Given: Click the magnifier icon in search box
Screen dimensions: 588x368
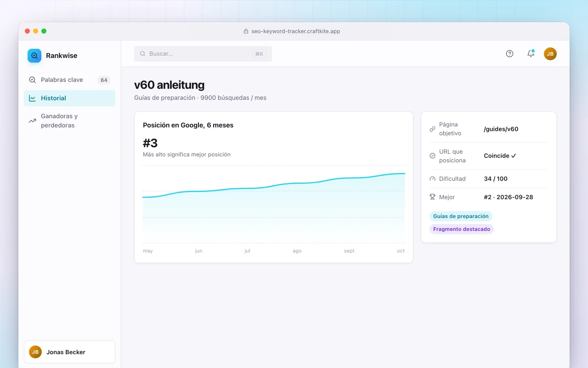Looking at the screenshot, I should pyautogui.click(x=142, y=54).
